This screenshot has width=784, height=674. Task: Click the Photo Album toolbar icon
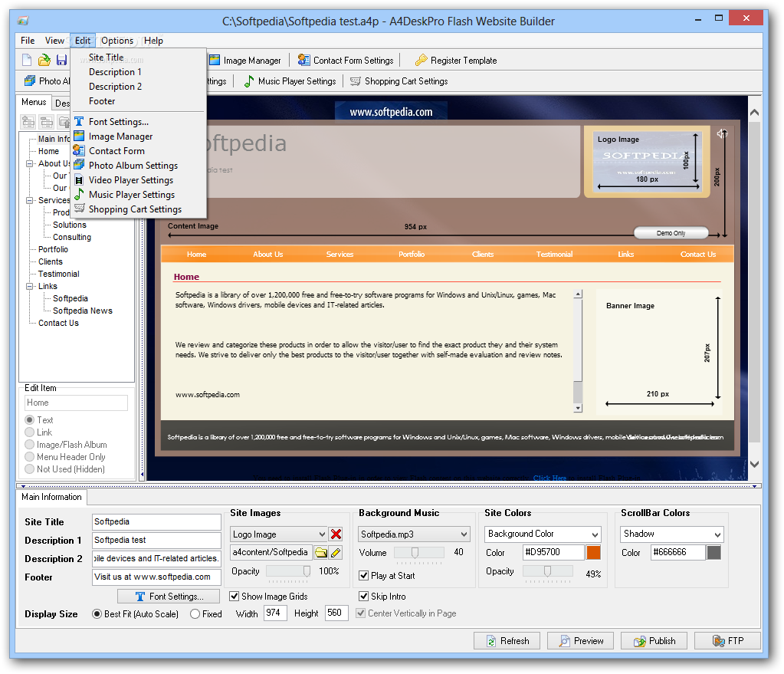click(30, 81)
